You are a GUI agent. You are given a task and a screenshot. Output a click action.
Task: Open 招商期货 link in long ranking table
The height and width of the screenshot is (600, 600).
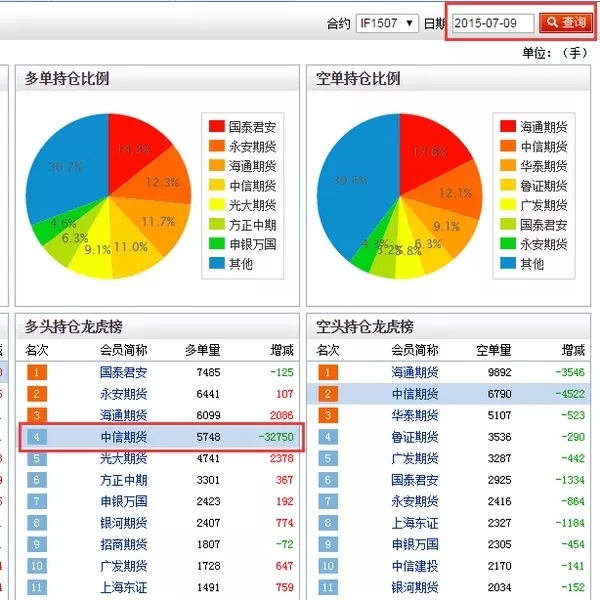(x=124, y=544)
